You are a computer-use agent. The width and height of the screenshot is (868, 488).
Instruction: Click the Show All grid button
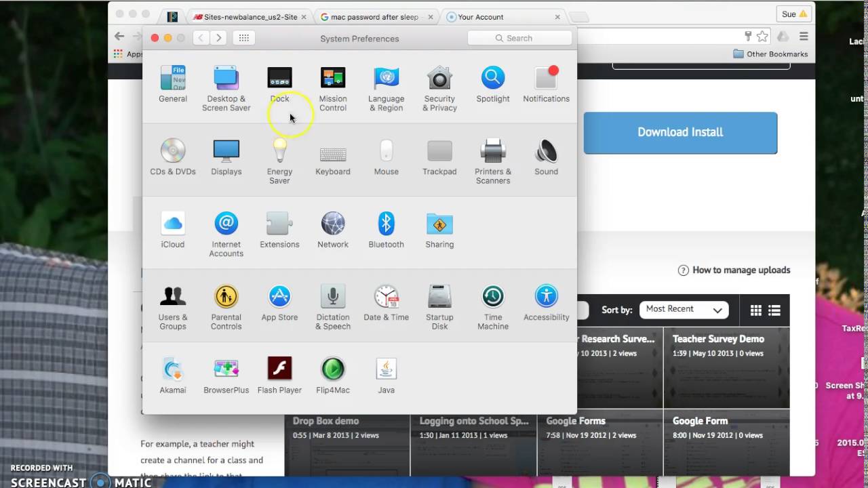244,38
